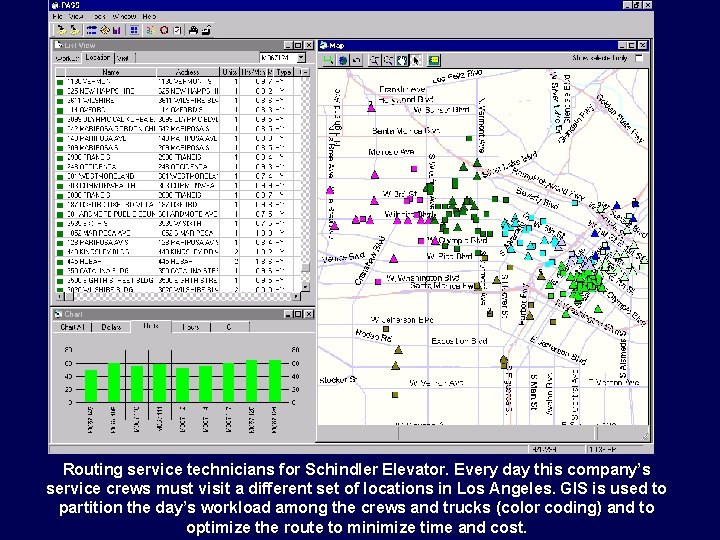The height and width of the screenshot is (540, 720).
Task: Click the Type column header
Action: point(284,72)
